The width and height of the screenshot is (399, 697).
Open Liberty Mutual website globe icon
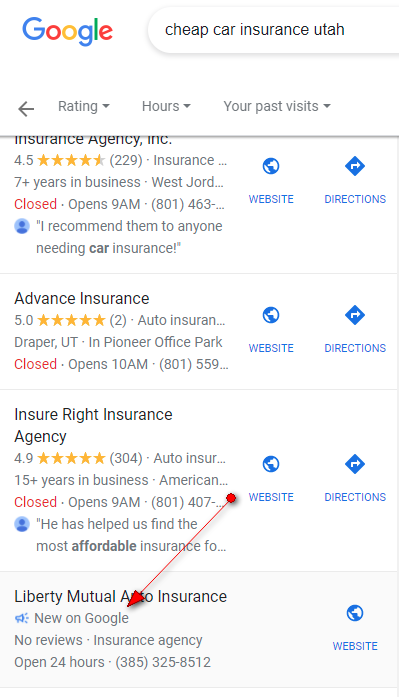coord(355,613)
